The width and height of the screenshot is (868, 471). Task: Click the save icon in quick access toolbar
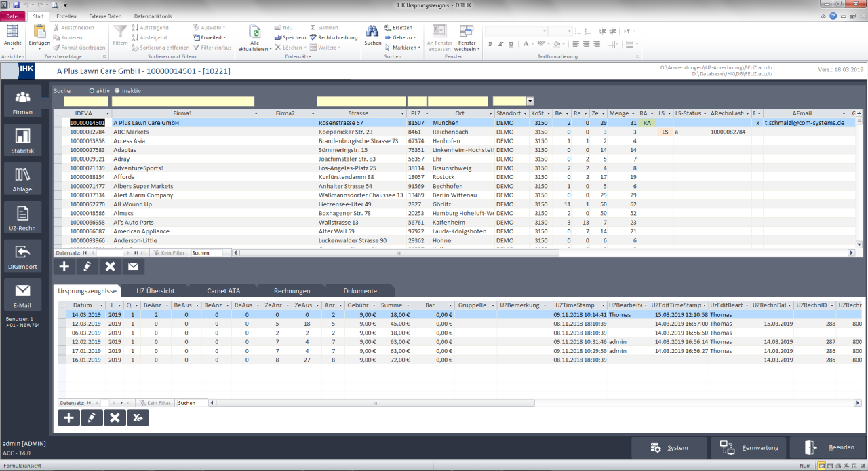(16, 5)
